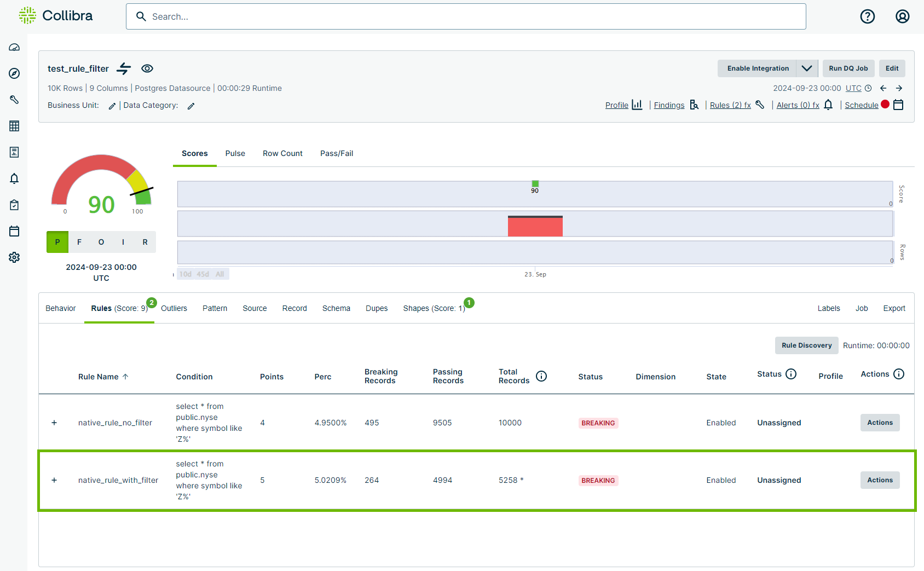The width and height of the screenshot is (924, 571).
Task: Open the compass explorer sidebar icon
Action: tap(14, 73)
